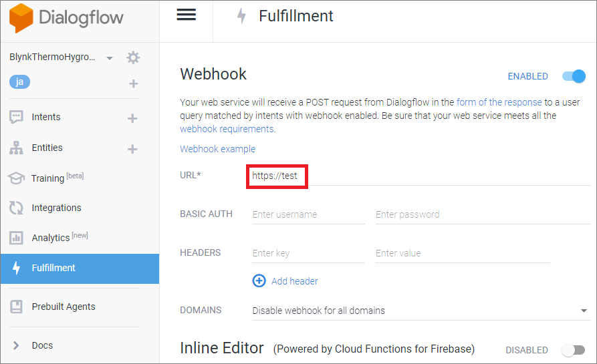597x364 pixels.
Task: Focus the basic auth username field
Action: point(308,215)
